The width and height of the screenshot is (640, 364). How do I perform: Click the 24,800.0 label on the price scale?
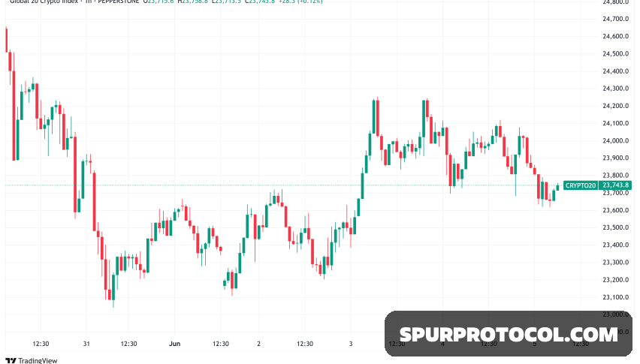click(615, 2)
